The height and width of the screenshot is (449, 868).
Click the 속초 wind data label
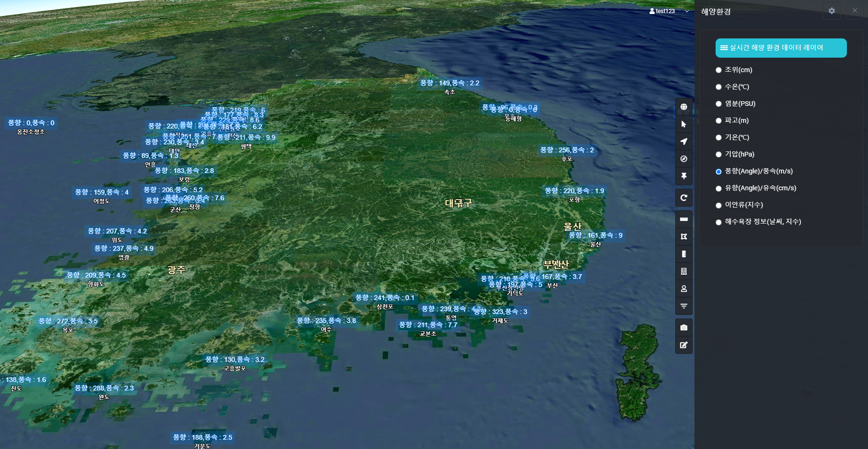(449, 83)
